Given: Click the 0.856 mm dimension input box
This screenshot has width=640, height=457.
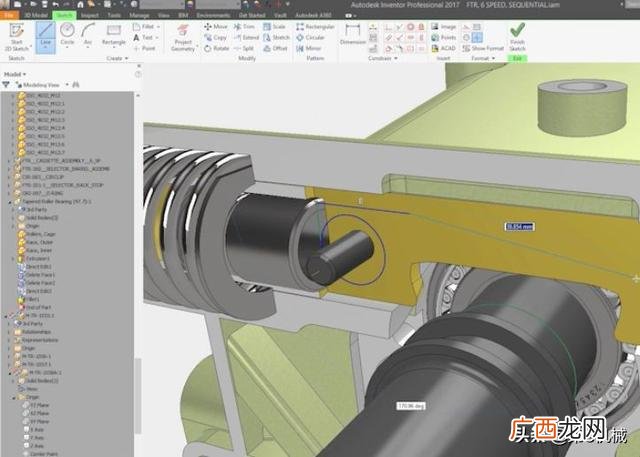Looking at the screenshot, I should click(x=520, y=226).
